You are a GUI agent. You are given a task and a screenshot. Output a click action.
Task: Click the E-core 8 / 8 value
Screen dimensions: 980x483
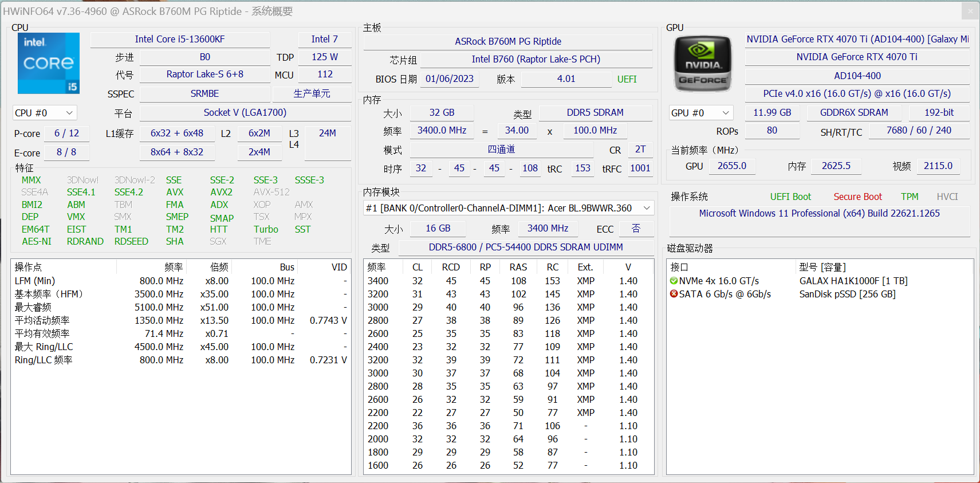pos(66,152)
